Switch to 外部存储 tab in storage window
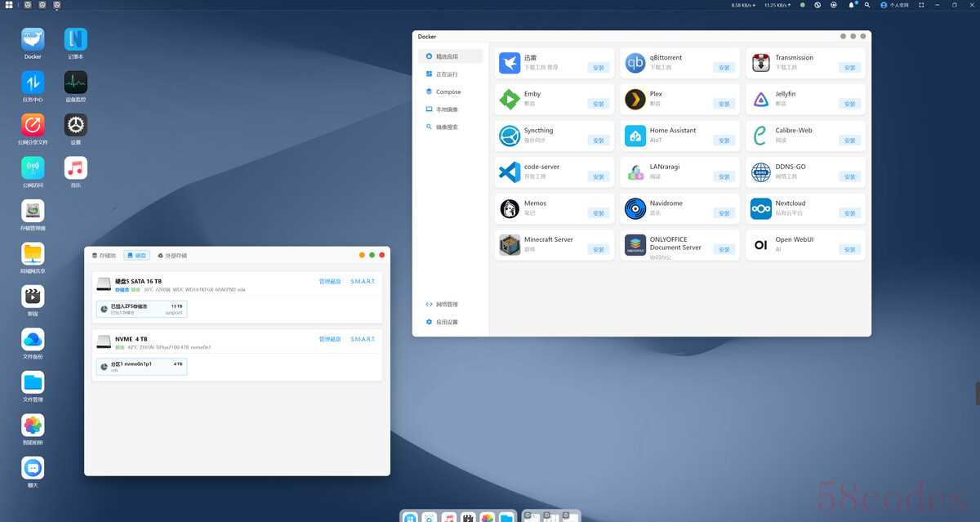980x522 pixels. pyautogui.click(x=172, y=256)
